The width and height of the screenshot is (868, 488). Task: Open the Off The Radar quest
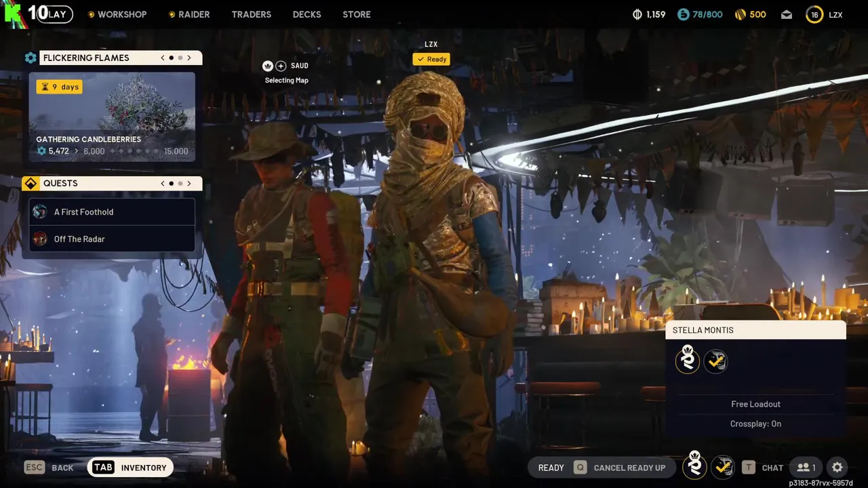tap(112, 239)
